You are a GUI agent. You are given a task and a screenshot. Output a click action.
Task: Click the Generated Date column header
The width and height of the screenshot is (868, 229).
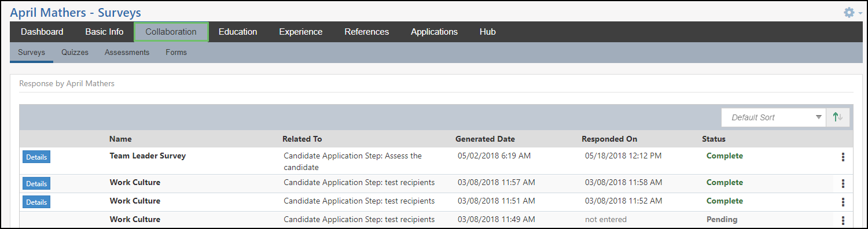point(485,139)
